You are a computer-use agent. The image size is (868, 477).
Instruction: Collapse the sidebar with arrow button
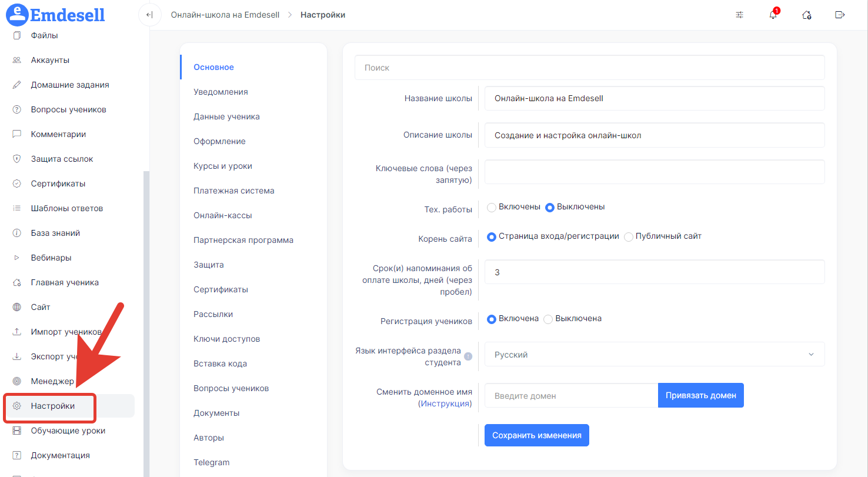tap(149, 15)
